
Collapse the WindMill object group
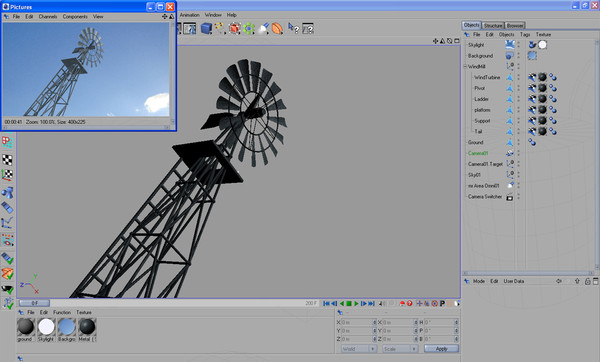(x=465, y=67)
